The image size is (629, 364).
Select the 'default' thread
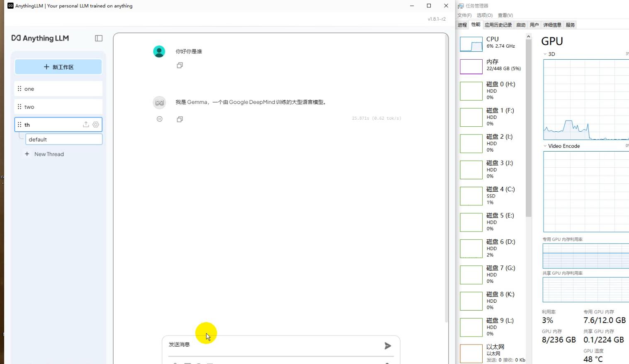[64, 139]
